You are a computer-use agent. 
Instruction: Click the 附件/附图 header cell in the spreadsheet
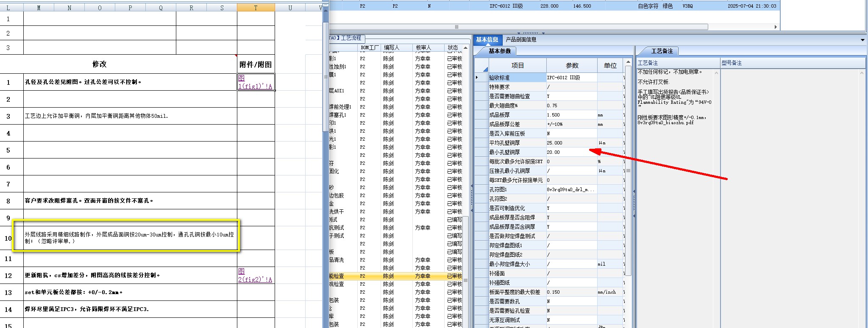coord(256,64)
